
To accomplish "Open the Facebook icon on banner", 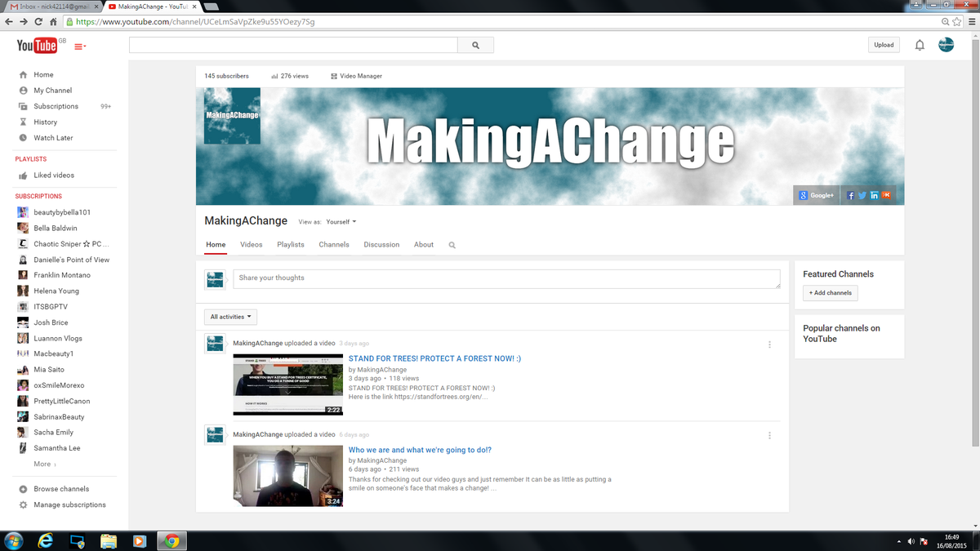I will [x=850, y=195].
